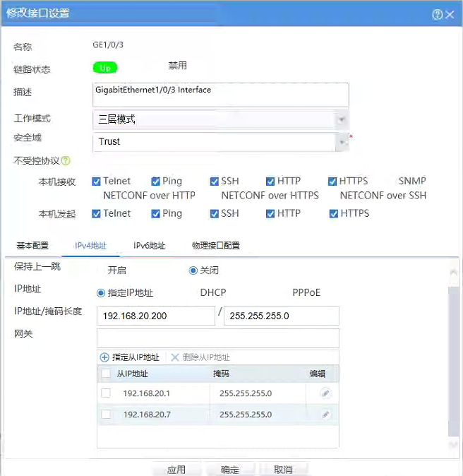
Task: Click the help icon beside 不受控协议
Action: coord(66,160)
